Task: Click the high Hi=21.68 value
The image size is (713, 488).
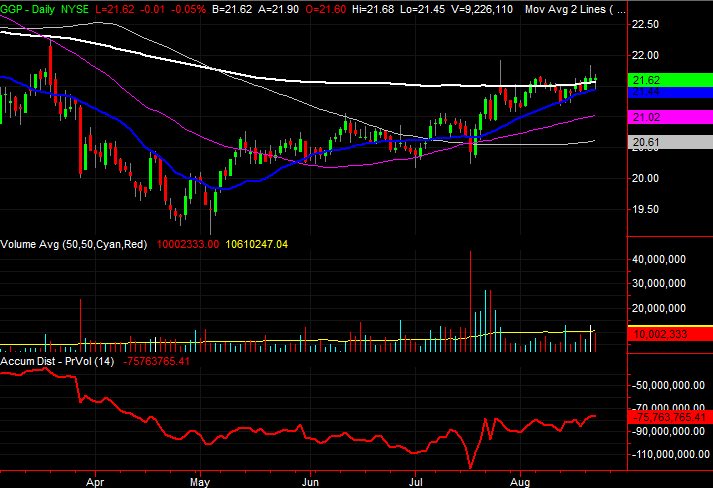Action: click(373, 9)
